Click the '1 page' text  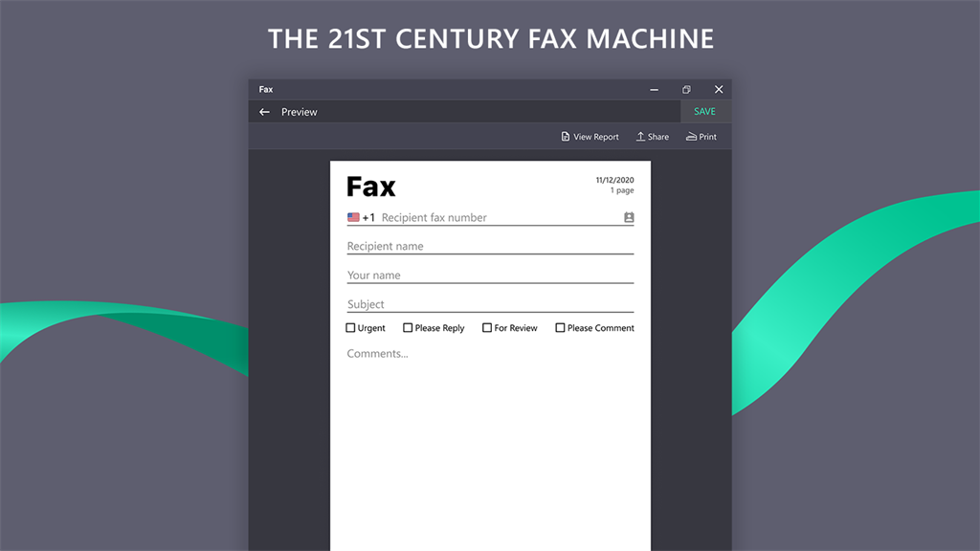click(622, 190)
